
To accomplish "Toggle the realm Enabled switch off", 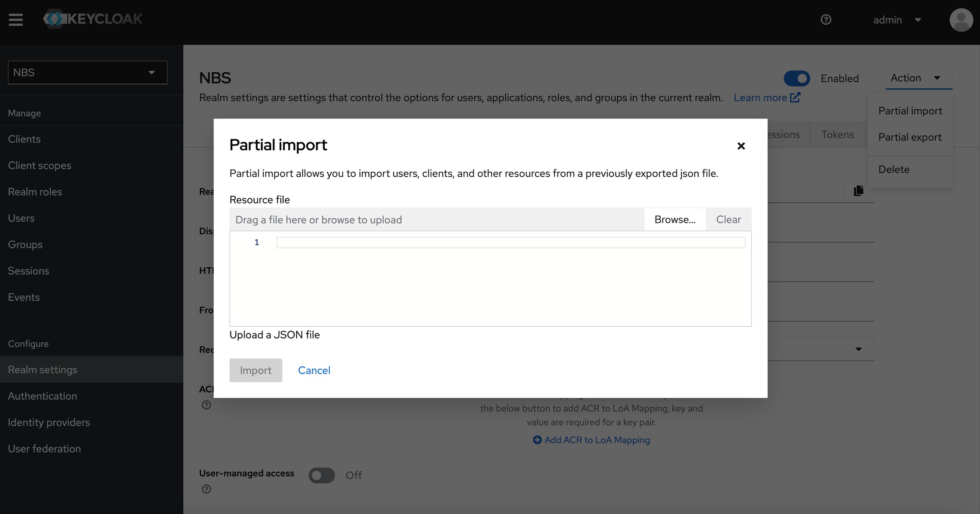I will (x=797, y=78).
